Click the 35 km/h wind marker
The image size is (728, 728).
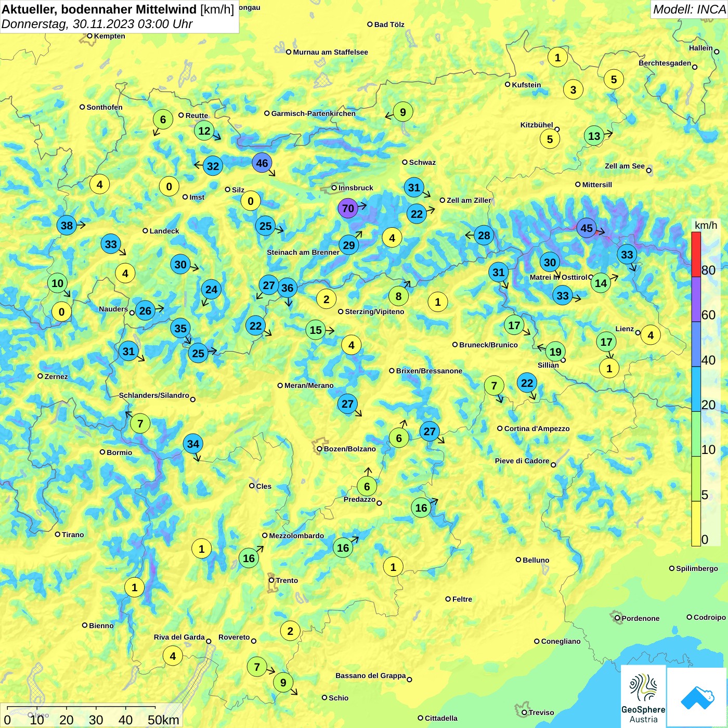click(x=180, y=329)
